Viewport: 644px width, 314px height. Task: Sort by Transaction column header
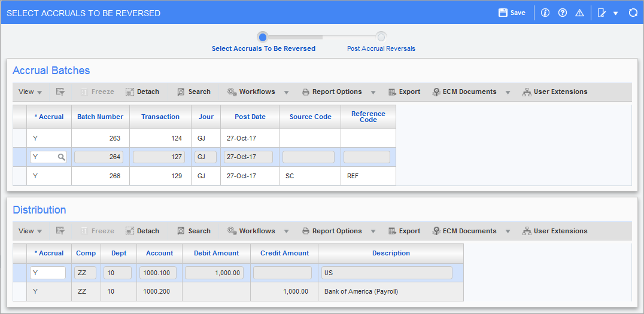click(160, 117)
